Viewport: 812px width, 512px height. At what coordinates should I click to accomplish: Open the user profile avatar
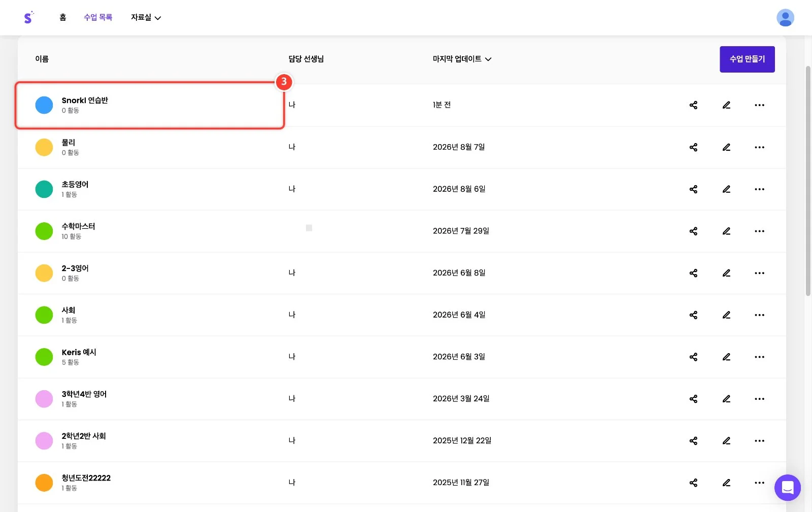pyautogui.click(x=785, y=18)
